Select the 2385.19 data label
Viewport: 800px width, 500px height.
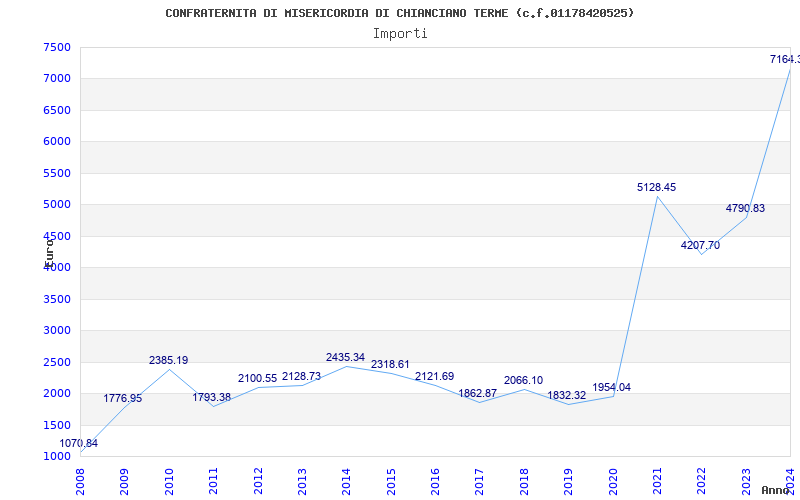tap(168, 360)
